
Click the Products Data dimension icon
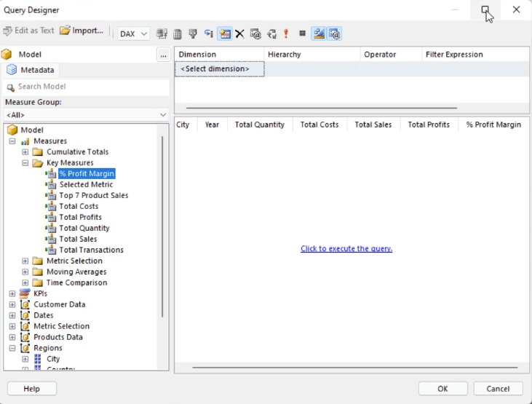coord(25,337)
